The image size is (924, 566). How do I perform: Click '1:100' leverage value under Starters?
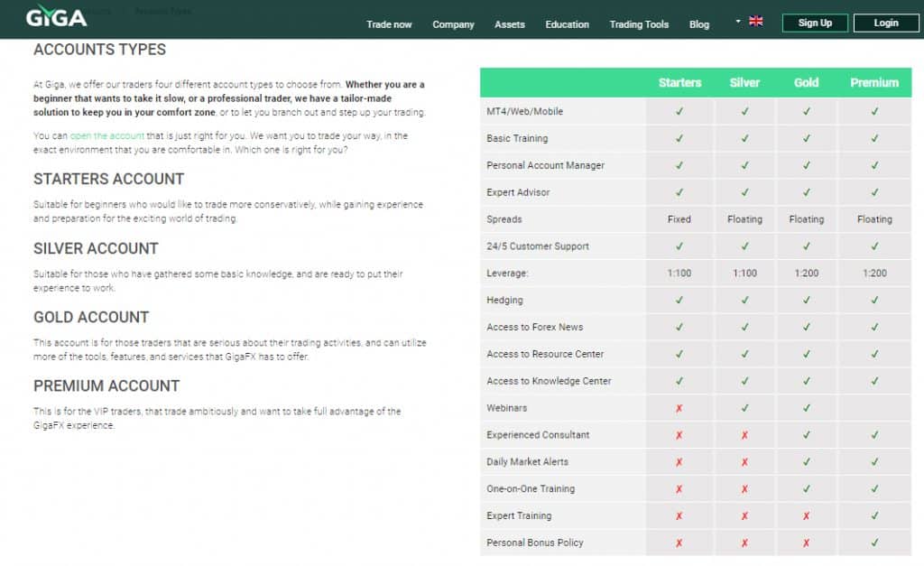pyautogui.click(x=679, y=273)
